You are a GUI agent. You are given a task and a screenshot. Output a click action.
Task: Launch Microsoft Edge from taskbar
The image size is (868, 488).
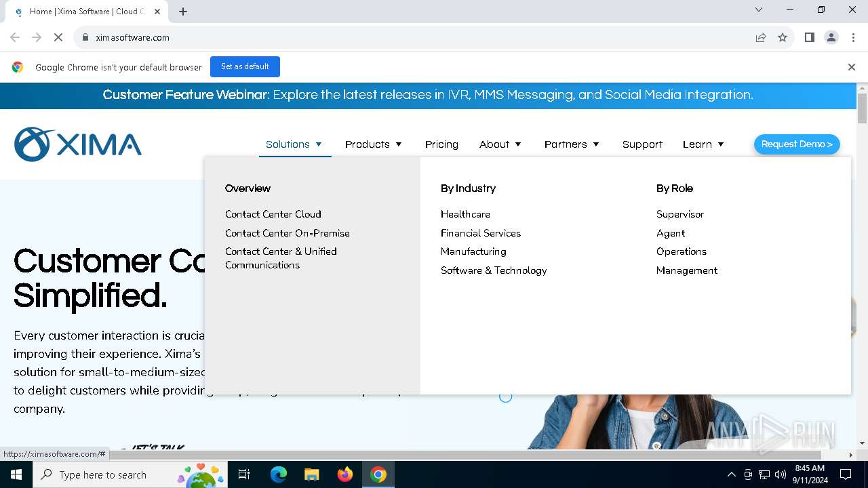tap(279, 474)
